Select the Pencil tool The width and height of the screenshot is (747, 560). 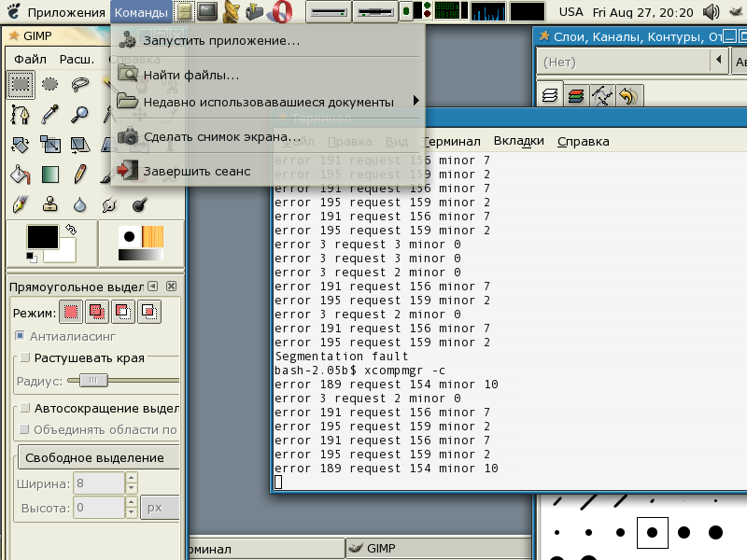pyautogui.click(x=80, y=175)
